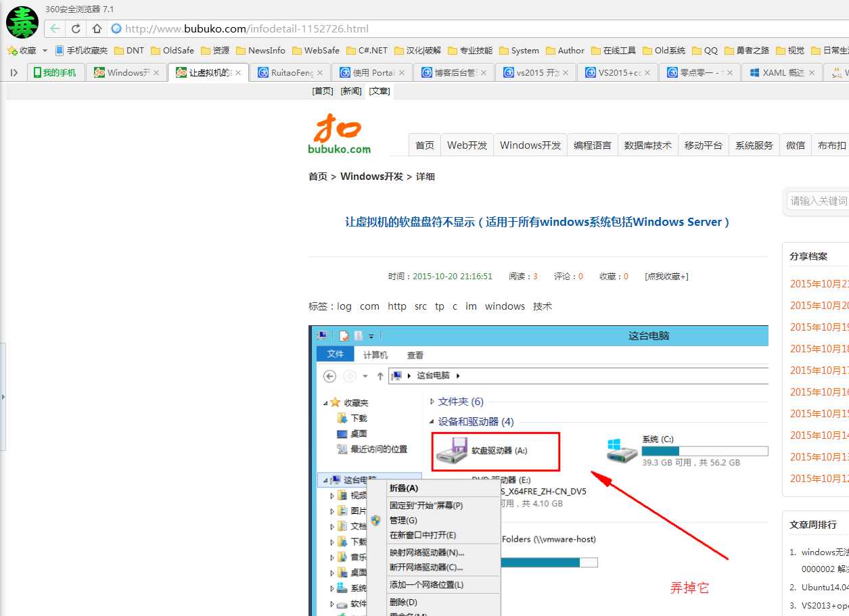Open the 视觉 bookmark folder
This screenshot has width=849, height=616.
(x=790, y=51)
